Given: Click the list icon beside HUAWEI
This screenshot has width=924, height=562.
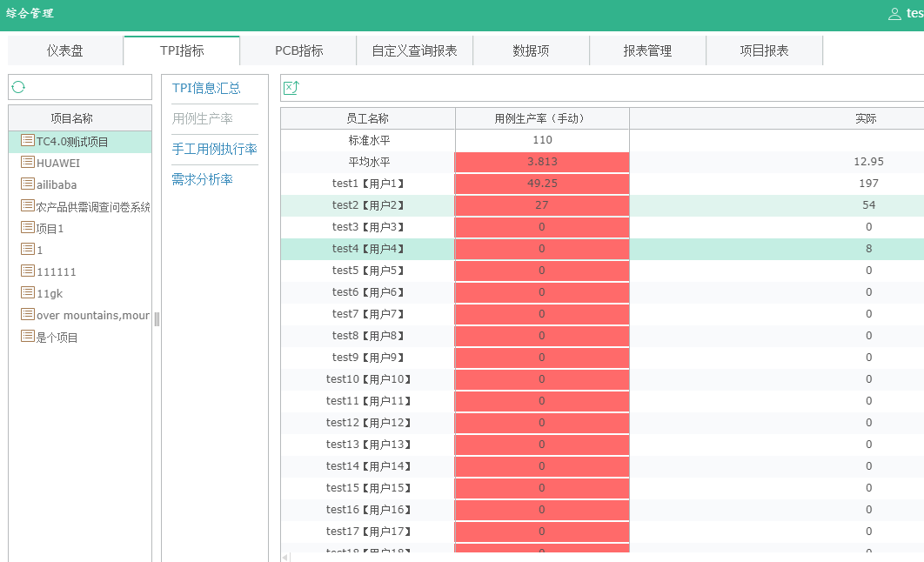Looking at the screenshot, I should (28, 162).
